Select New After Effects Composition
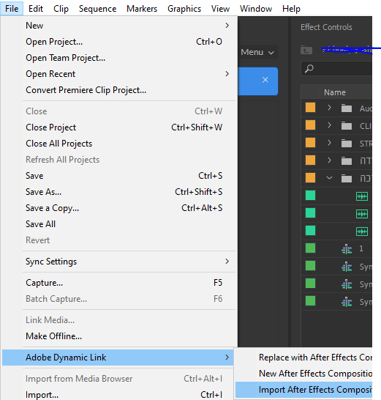The height and width of the screenshot is (400, 381). point(304,373)
